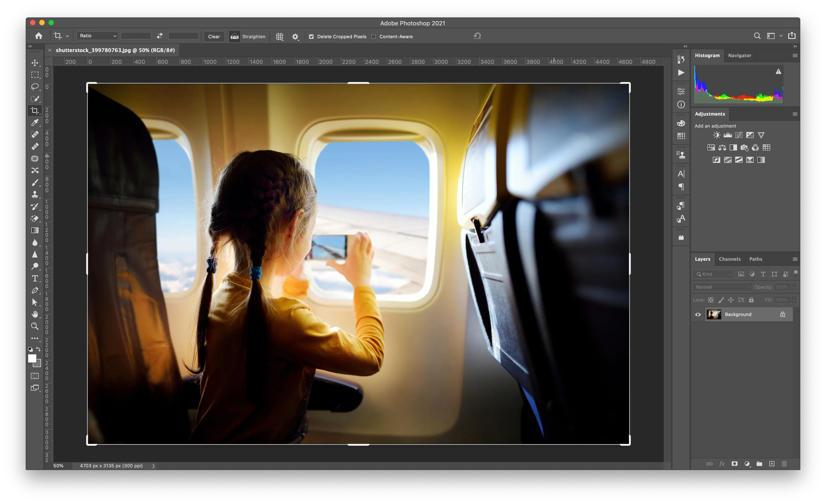Select the Lasso tool
The width and height of the screenshot is (826, 504).
pos(35,87)
